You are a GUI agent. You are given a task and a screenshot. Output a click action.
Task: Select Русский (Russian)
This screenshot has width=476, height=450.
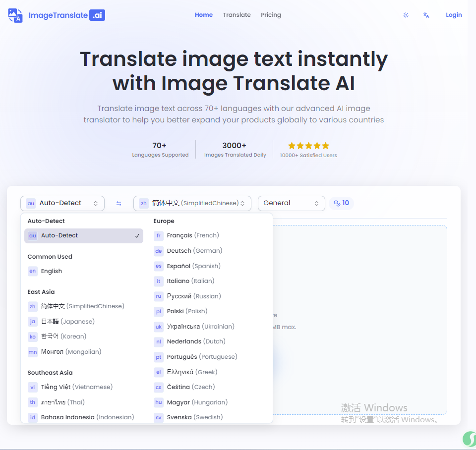coord(209,296)
